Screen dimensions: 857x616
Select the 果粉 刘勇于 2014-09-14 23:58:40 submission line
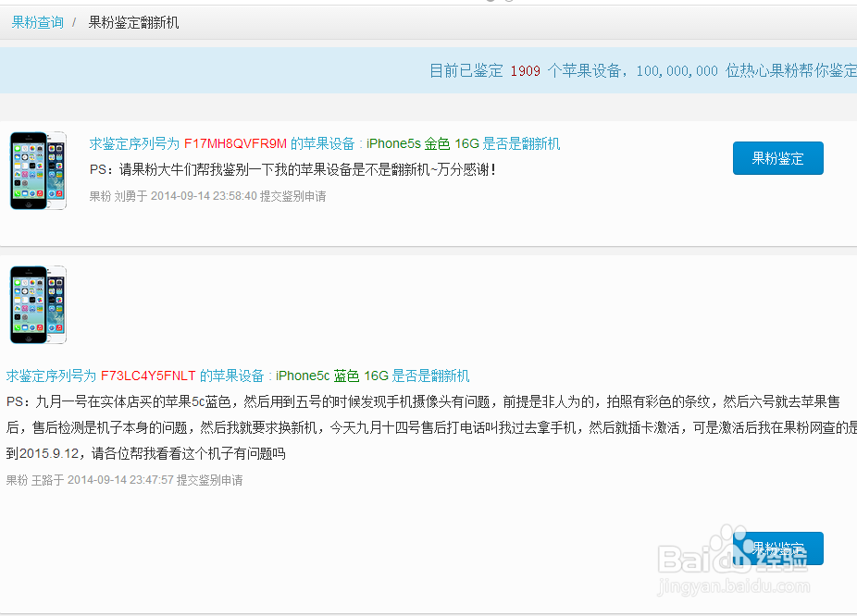tap(207, 196)
